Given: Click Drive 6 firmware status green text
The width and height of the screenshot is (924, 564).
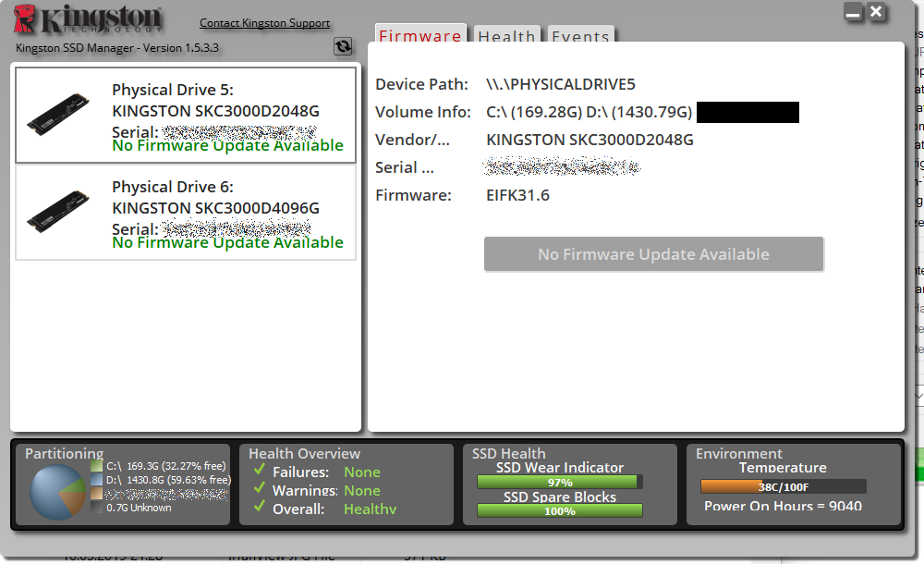Looking at the screenshot, I should (x=227, y=243).
